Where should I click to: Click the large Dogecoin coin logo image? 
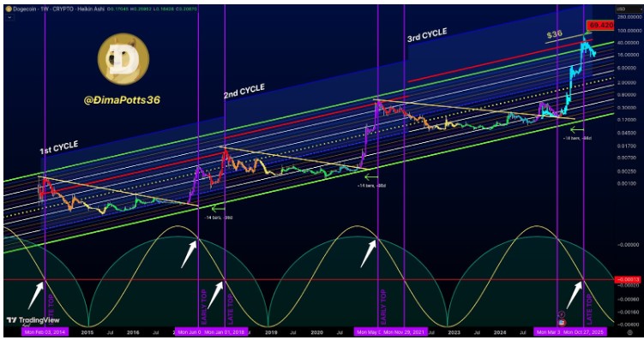[123, 59]
